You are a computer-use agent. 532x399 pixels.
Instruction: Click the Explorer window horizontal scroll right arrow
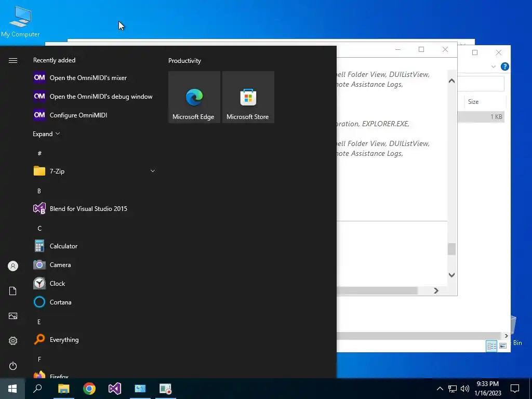tap(506, 336)
